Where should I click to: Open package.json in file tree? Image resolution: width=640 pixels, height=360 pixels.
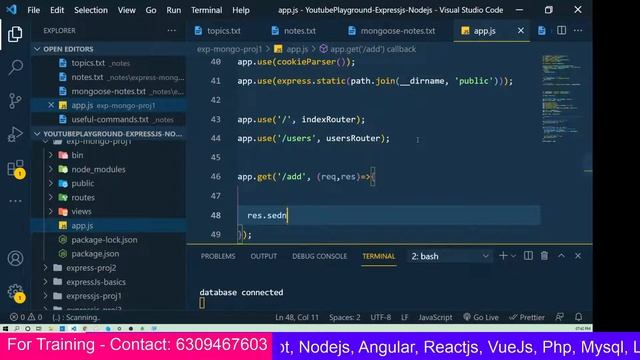pyautogui.click(x=95, y=254)
